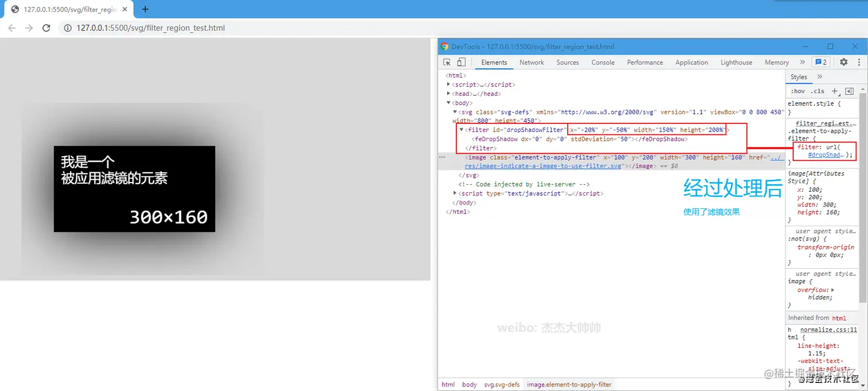Screen dimensions: 868x391
Task: Switch to the Elements tab
Action: [x=494, y=63]
